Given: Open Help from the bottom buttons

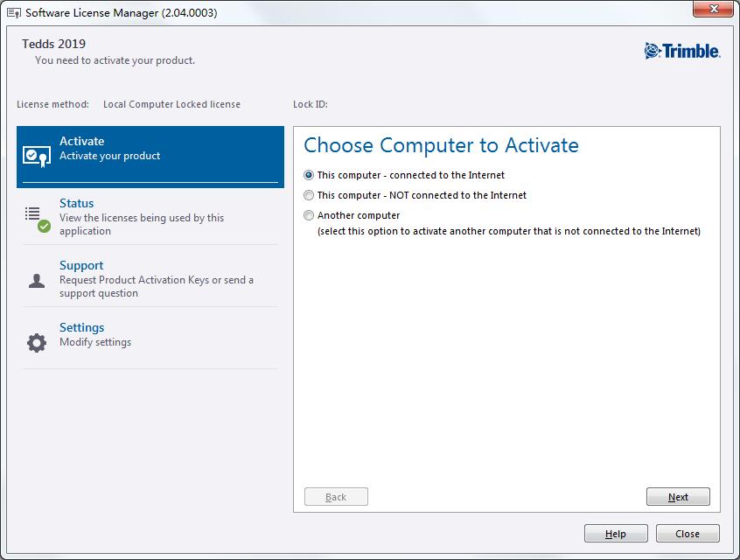Looking at the screenshot, I should (x=616, y=534).
